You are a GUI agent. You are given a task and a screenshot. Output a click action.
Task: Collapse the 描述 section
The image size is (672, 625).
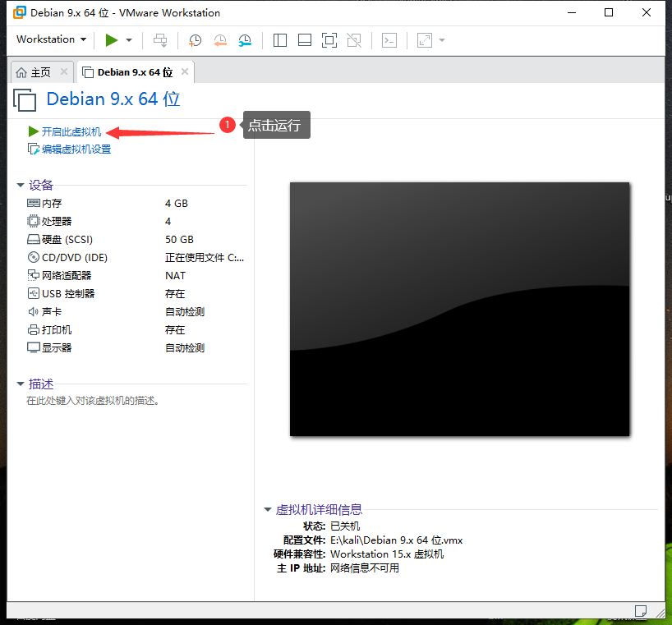point(21,384)
